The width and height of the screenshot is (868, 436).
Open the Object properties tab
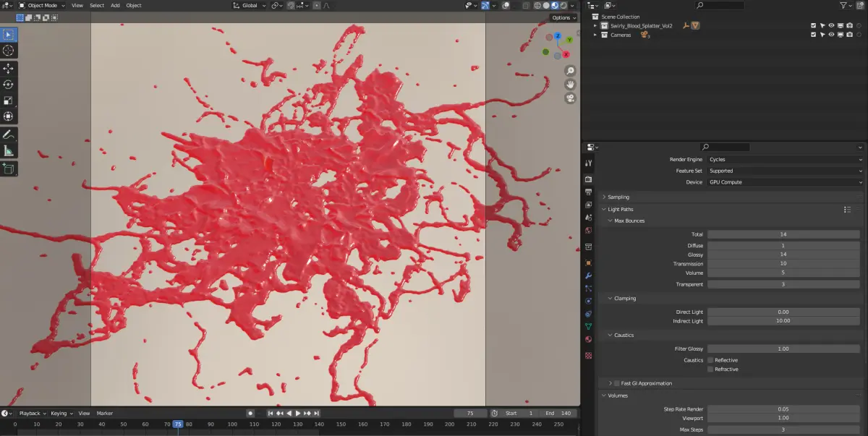pos(588,262)
